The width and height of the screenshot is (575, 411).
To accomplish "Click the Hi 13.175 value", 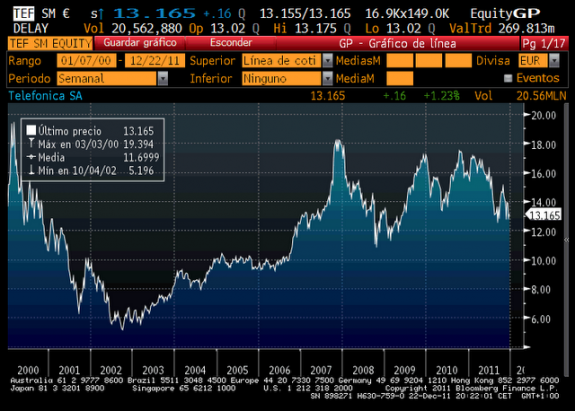I will 315,29.
